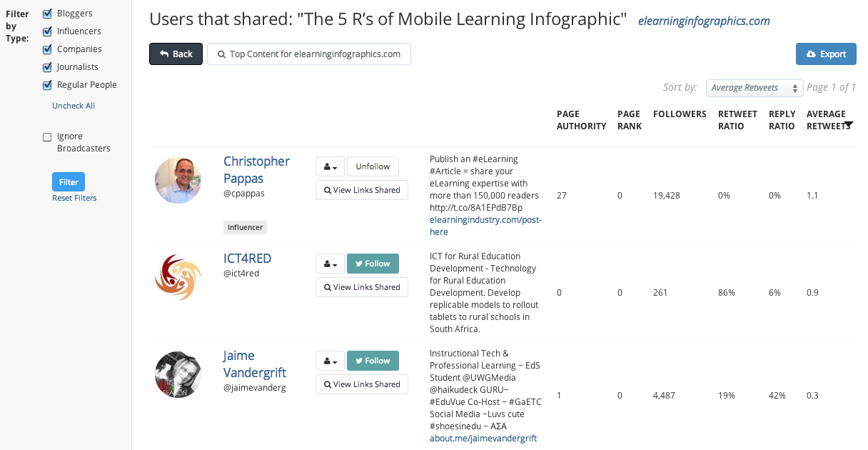Uncheck the Bloggers filter checkbox

(48, 14)
